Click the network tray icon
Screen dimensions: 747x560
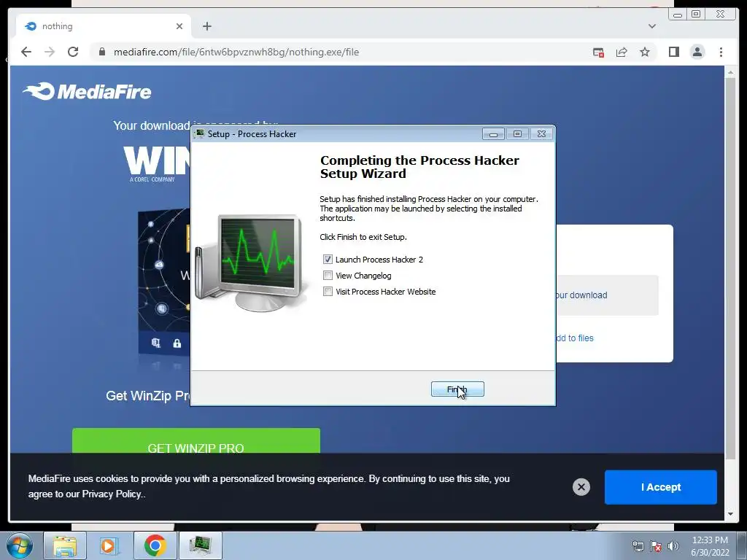(x=638, y=546)
